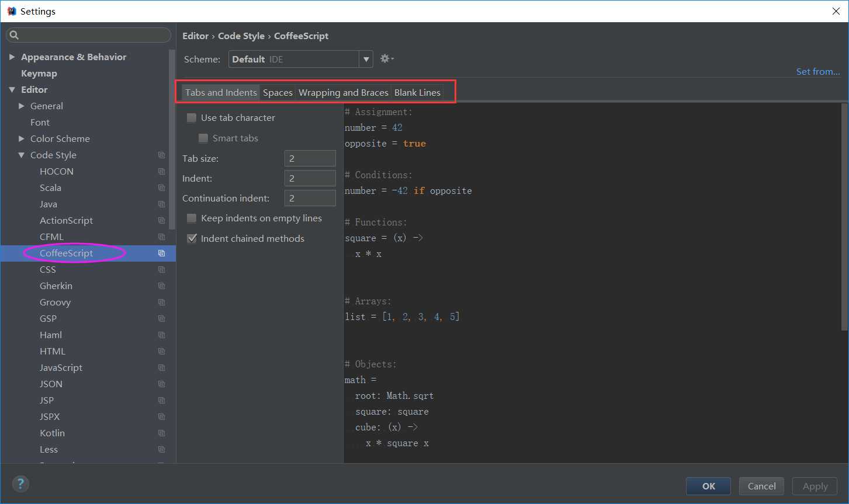Select Groovy code style
The image size is (849, 504).
55,303
